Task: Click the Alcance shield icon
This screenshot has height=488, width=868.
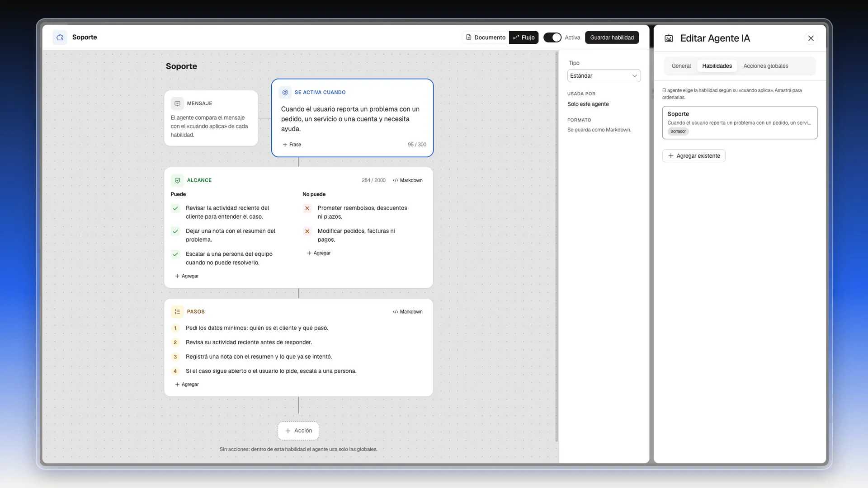Action: coord(177,180)
